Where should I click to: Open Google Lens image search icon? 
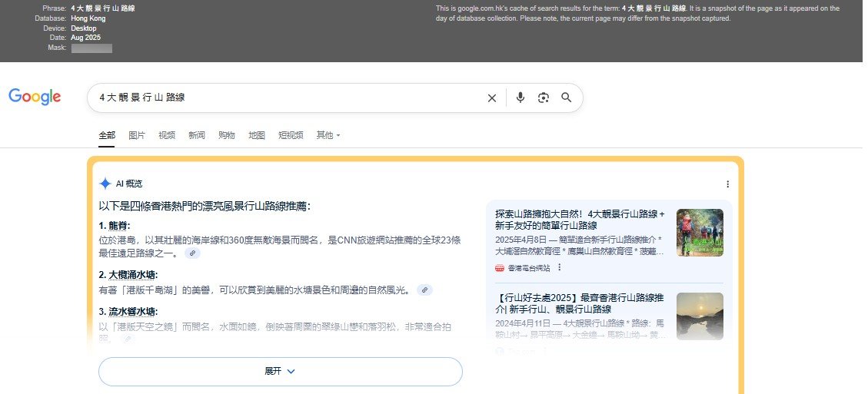[543, 98]
